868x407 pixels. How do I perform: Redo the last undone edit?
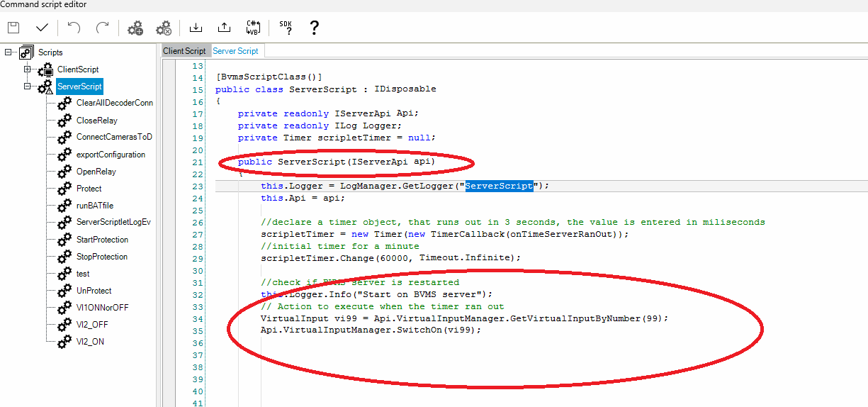tap(103, 28)
